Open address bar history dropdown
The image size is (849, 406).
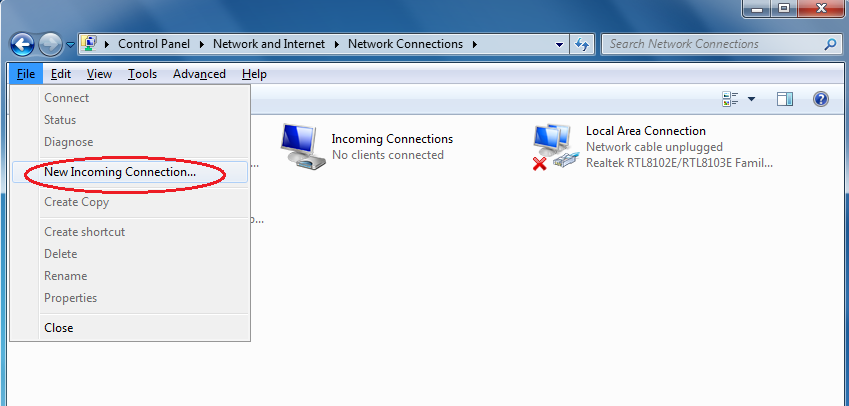tap(559, 45)
